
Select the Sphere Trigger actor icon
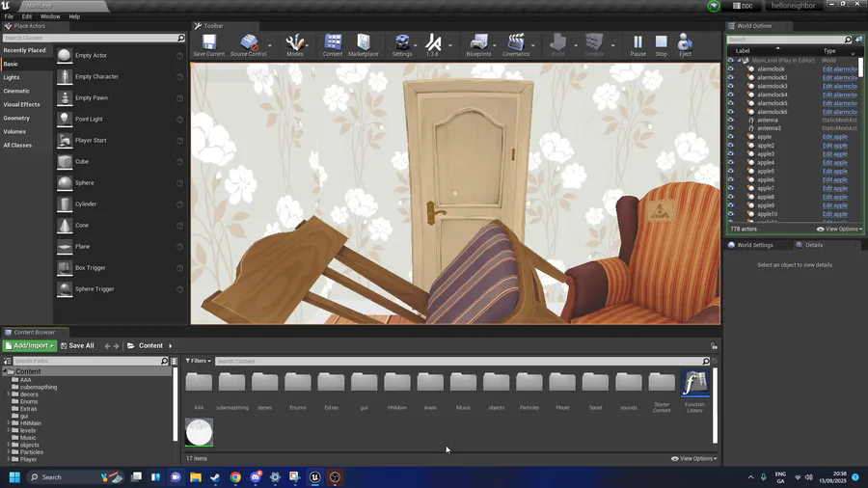click(x=65, y=288)
